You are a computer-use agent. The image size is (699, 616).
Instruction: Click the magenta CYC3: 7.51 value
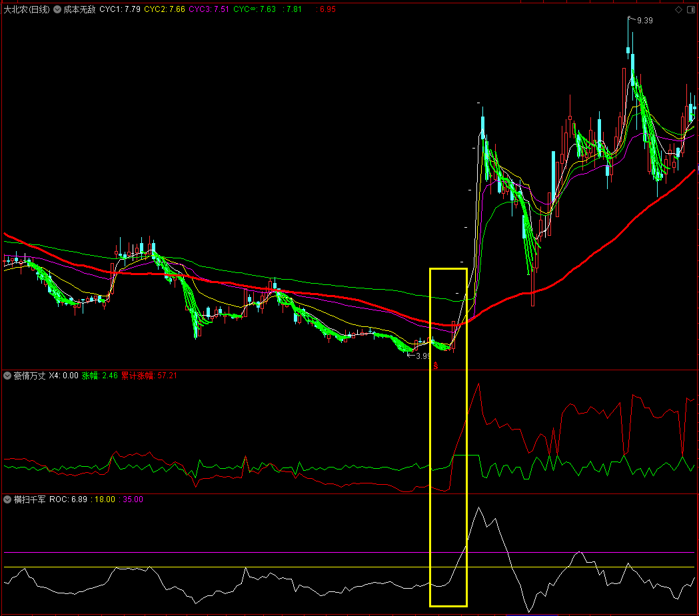pos(209,9)
